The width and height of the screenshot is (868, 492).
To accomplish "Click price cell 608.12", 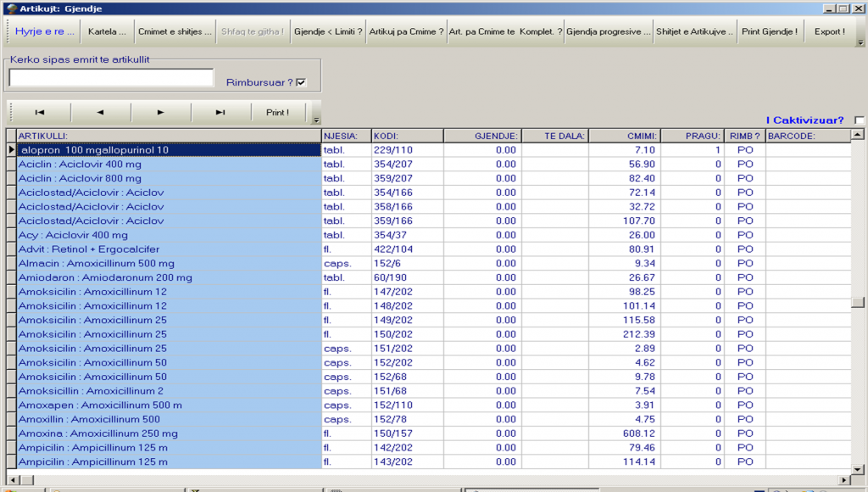I will [x=625, y=433].
